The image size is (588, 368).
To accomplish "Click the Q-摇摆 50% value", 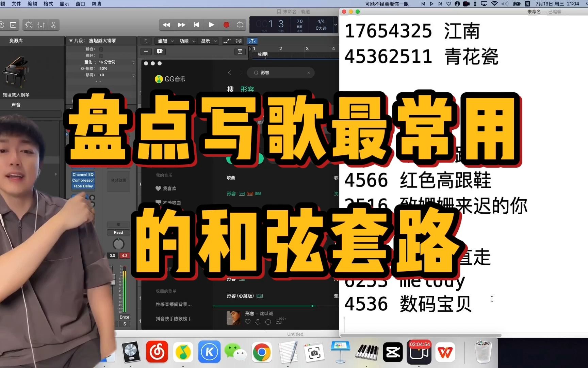I will 103,68.
